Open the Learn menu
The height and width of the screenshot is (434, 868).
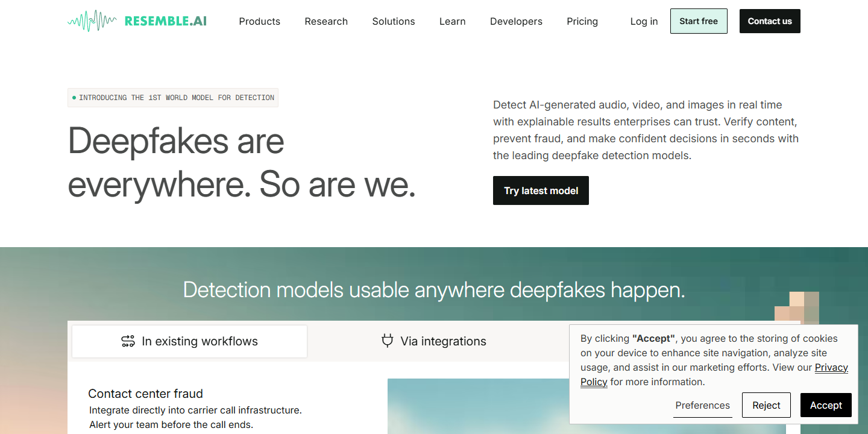coord(453,21)
